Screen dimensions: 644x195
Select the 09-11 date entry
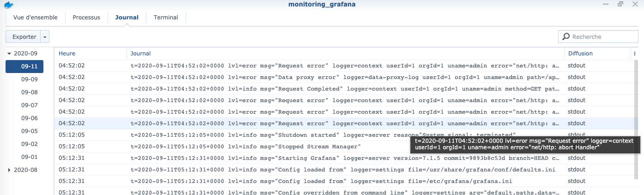pyautogui.click(x=24, y=67)
